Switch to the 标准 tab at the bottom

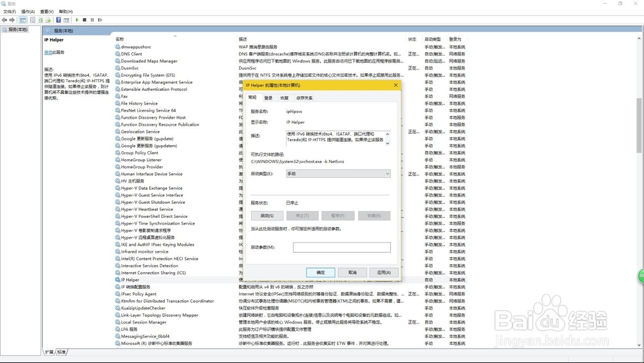point(61,352)
